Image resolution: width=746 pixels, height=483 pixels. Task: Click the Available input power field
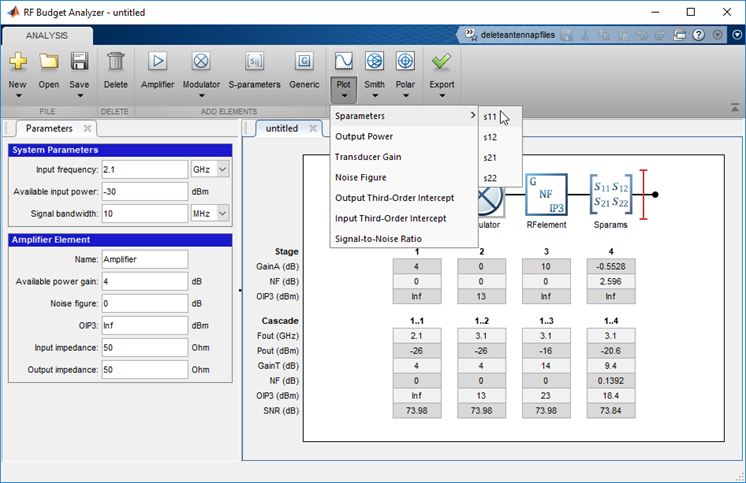point(143,191)
